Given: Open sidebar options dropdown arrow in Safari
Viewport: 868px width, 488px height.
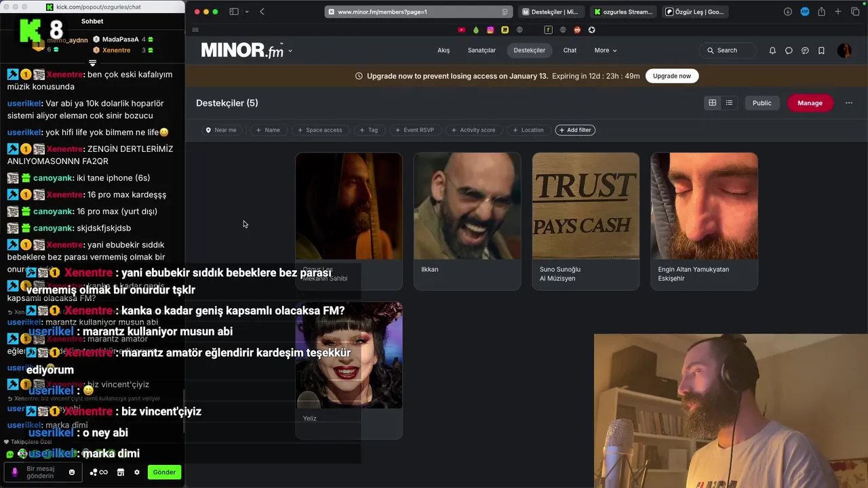Looking at the screenshot, I should (x=246, y=12).
